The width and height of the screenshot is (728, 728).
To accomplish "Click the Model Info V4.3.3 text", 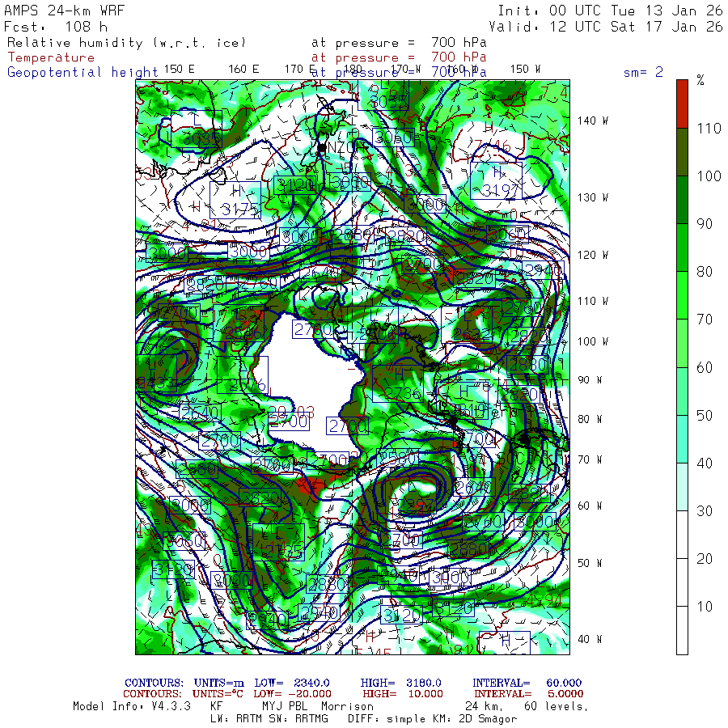I will (x=131, y=705).
